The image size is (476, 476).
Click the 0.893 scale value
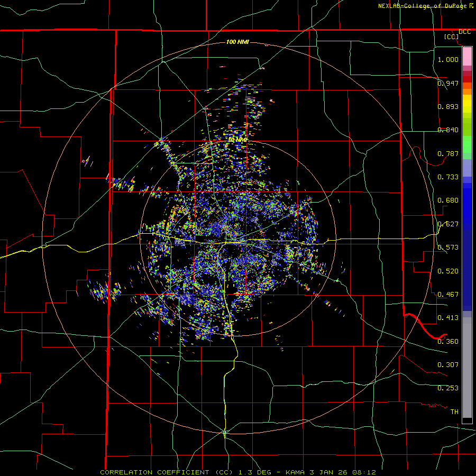(x=448, y=106)
